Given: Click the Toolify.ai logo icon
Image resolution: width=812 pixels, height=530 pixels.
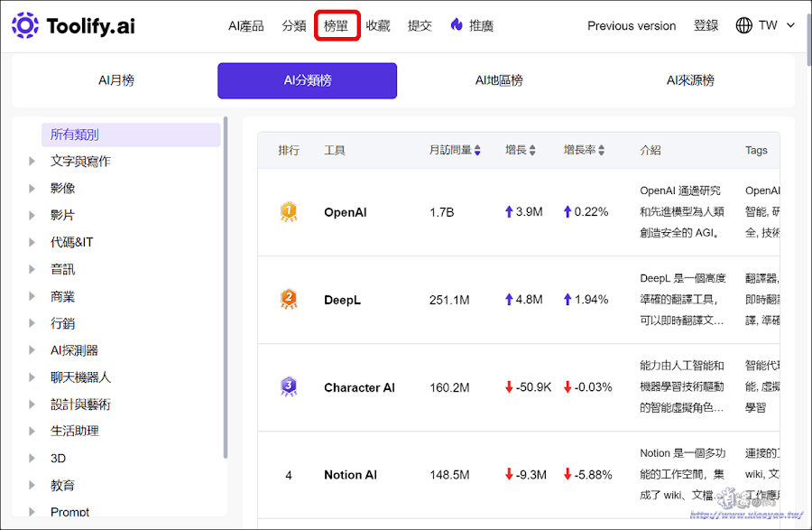Looking at the screenshot, I should click(25, 25).
